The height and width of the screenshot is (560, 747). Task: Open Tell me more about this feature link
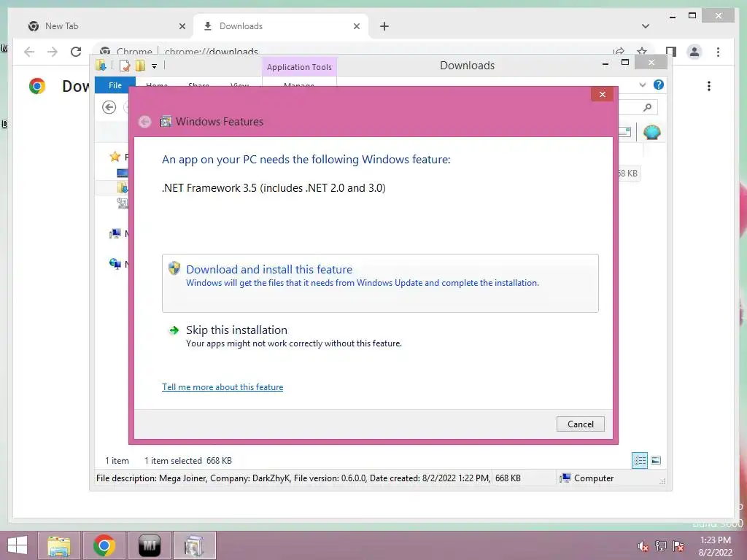pos(222,387)
